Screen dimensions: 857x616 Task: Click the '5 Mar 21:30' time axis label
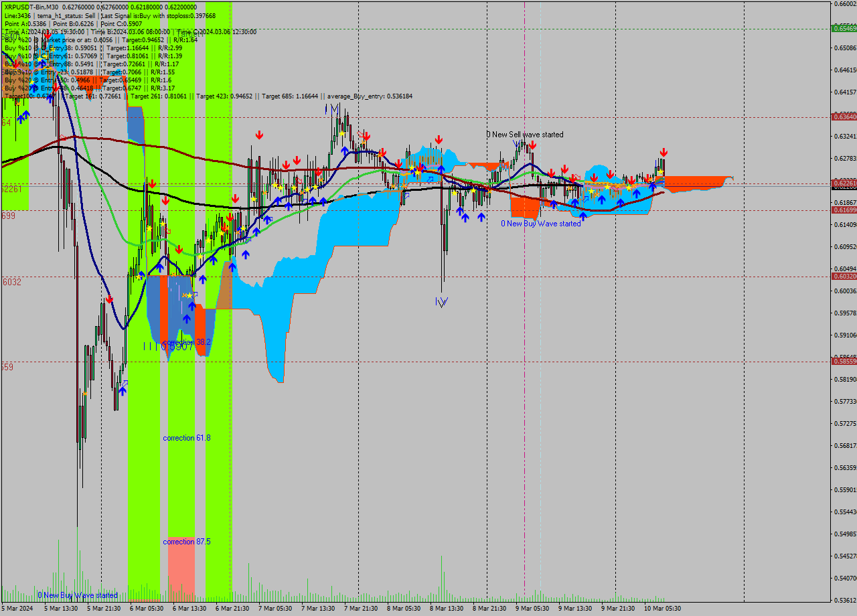[x=104, y=609]
